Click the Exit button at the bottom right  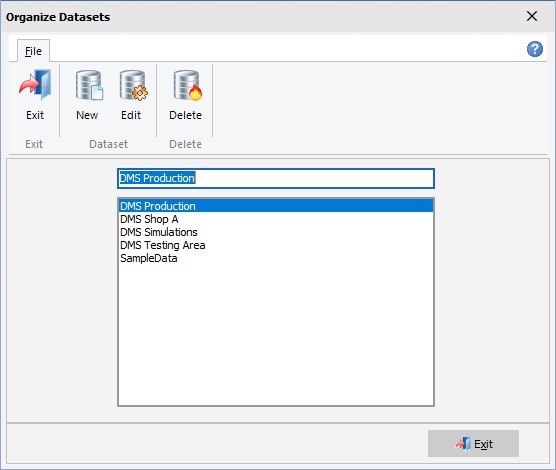(473, 443)
